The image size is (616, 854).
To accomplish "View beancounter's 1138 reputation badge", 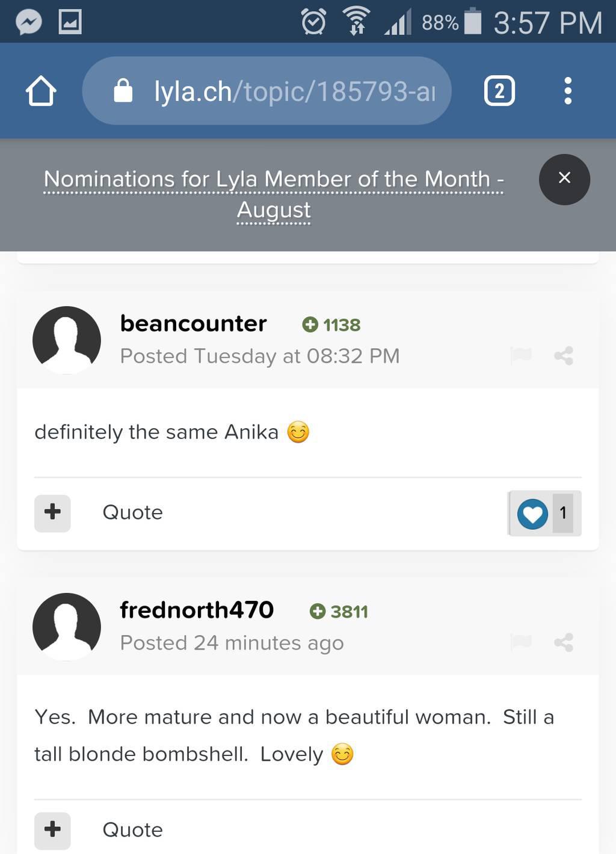I will point(331,325).
